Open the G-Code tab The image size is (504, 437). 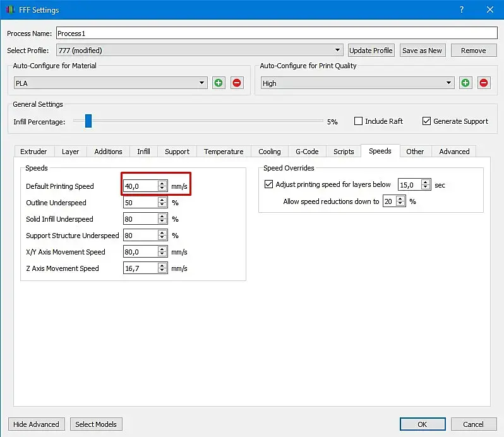(307, 152)
